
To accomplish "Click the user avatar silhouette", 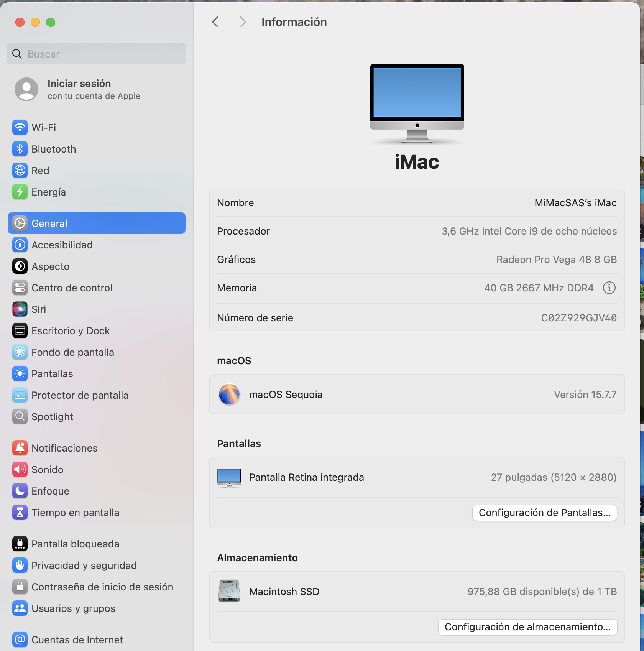I will [26, 89].
